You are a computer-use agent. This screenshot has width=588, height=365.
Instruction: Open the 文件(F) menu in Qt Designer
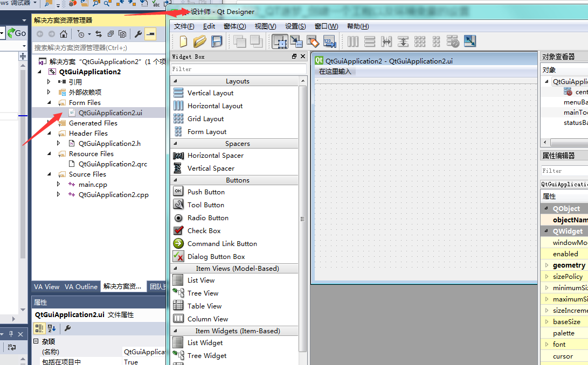click(x=184, y=26)
